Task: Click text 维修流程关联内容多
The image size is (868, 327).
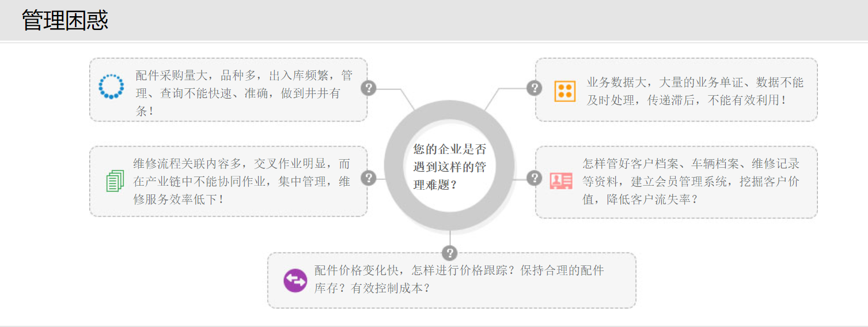Action: tap(187, 164)
